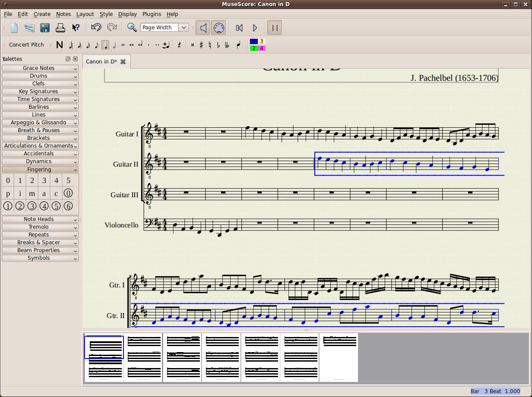Toggle MIDI input with the connector icon
532x397 pixels.
pyautogui.click(x=218, y=27)
